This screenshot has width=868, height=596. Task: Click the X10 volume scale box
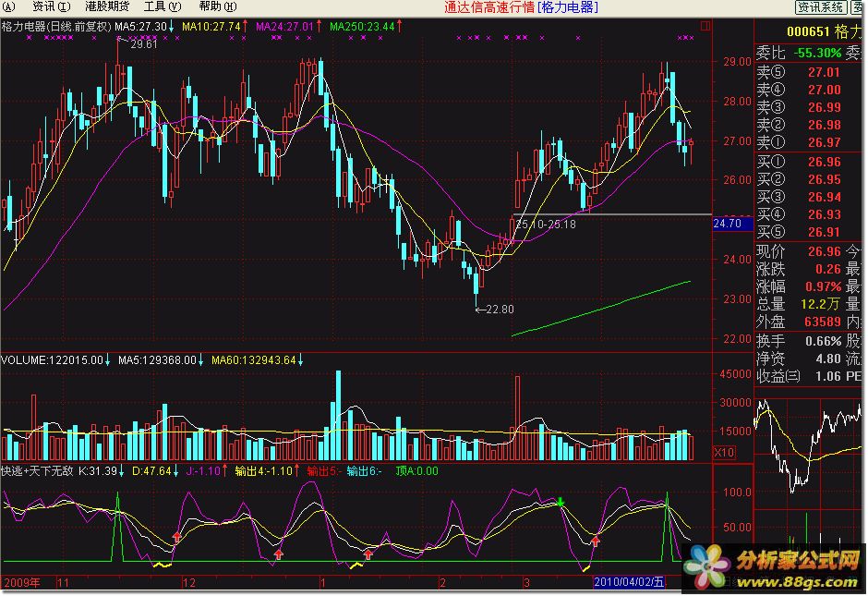725,452
